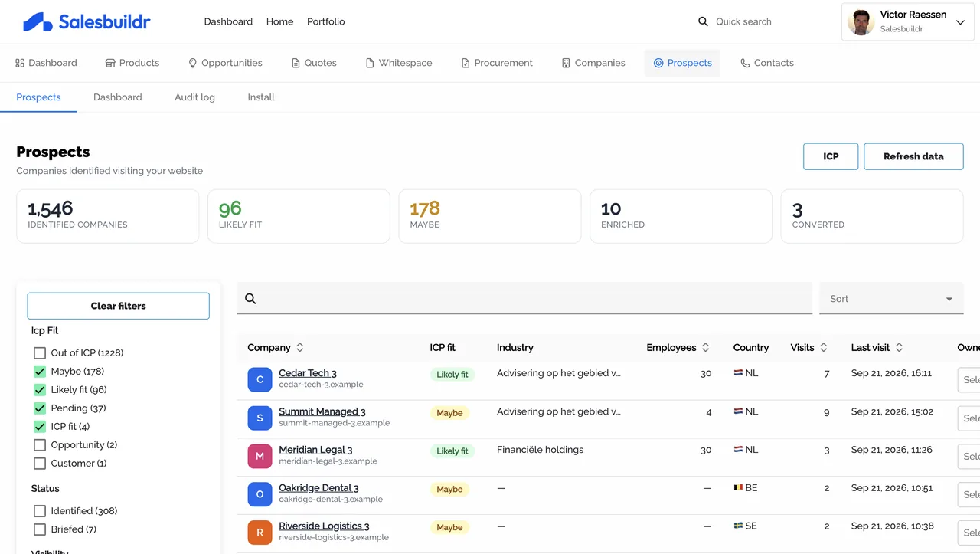Image resolution: width=980 pixels, height=554 pixels.
Task: Click the Meridian Legal 3 avatar icon
Action: 260,456
